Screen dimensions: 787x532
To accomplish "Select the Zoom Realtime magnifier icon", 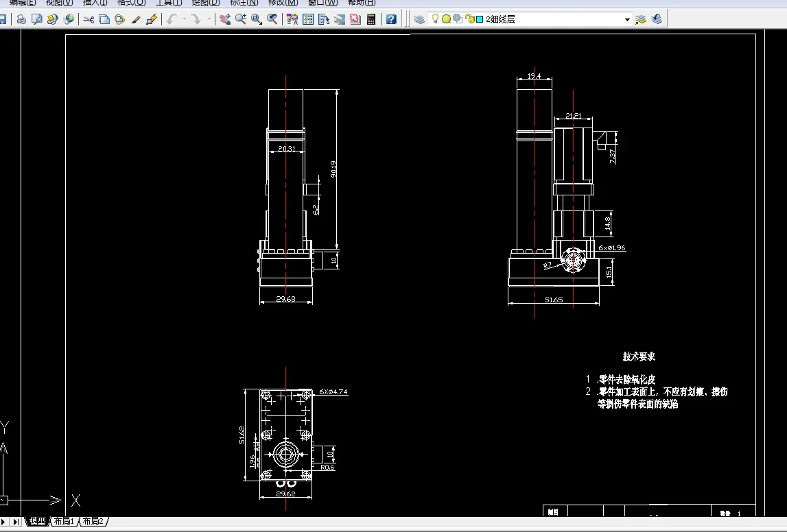I will [x=240, y=19].
